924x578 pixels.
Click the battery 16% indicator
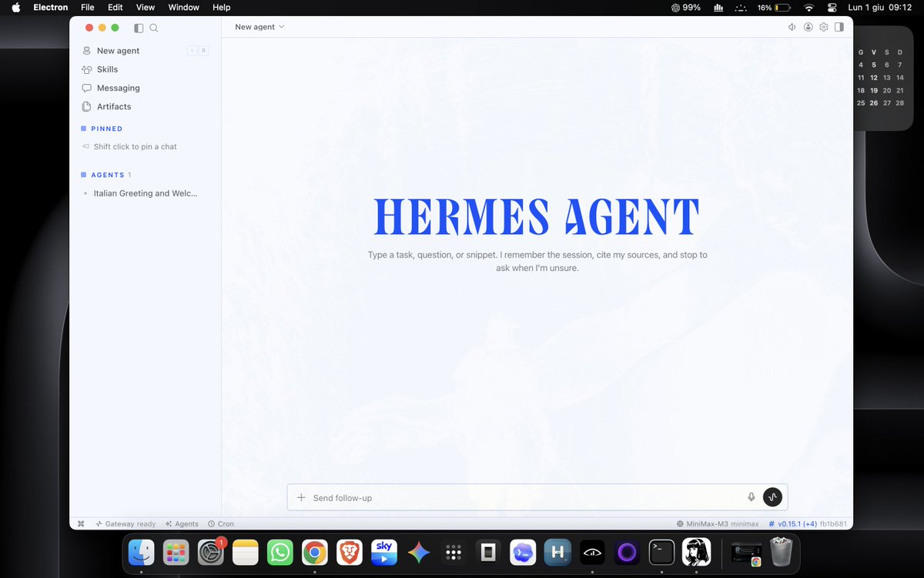(774, 8)
